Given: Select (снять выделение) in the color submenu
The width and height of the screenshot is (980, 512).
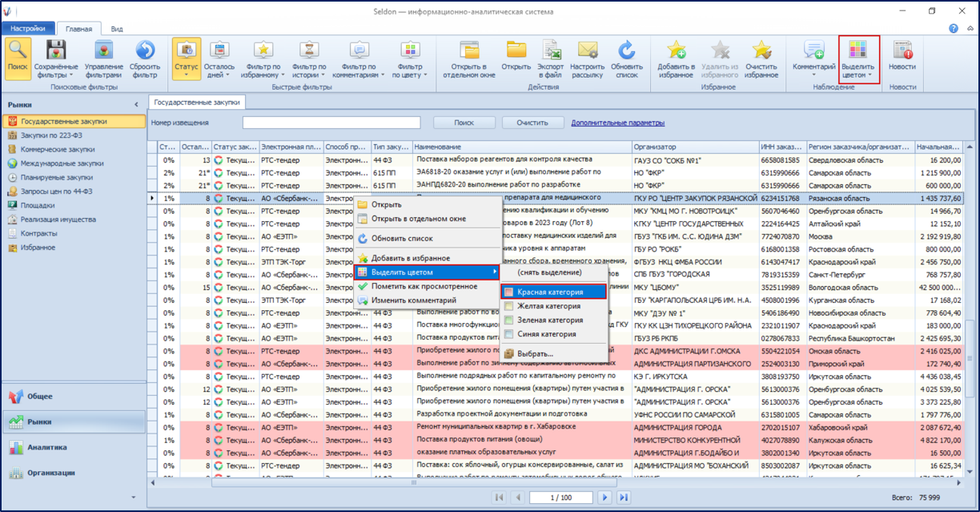Looking at the screenshot, I should tap(554, 273).
